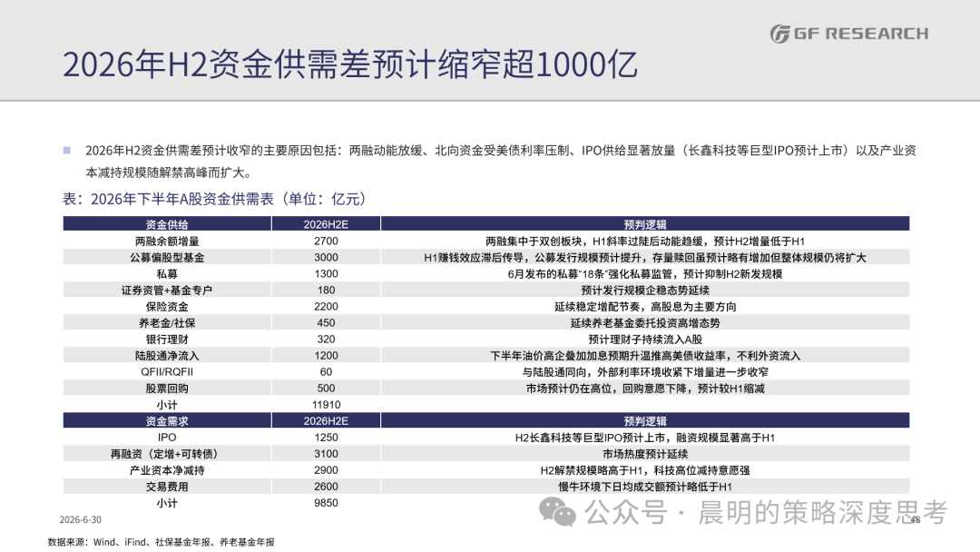Click the 下半年油价高企 explanation text
Viewport: 980px width, 552px height.
click(x=645, y=355)
